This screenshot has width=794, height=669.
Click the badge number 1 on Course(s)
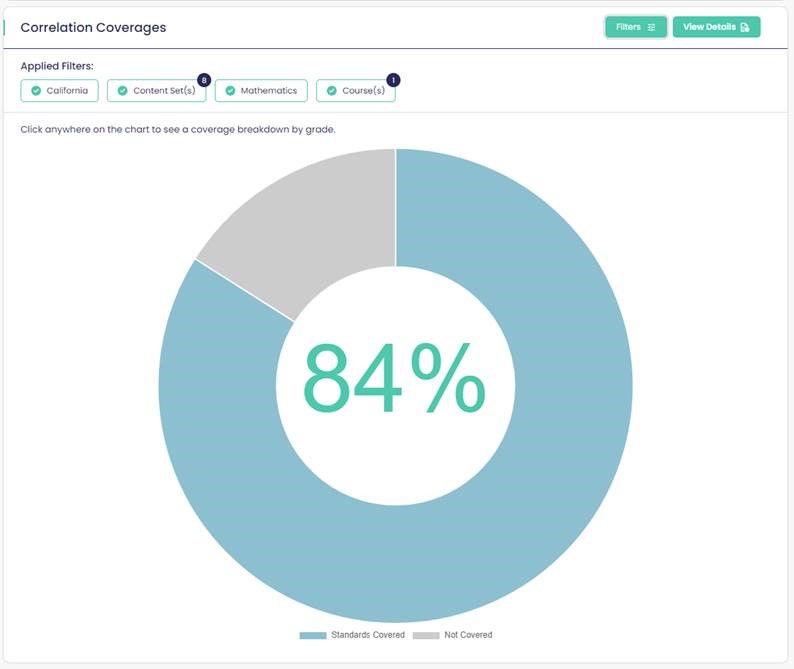[x=393, y=80]
